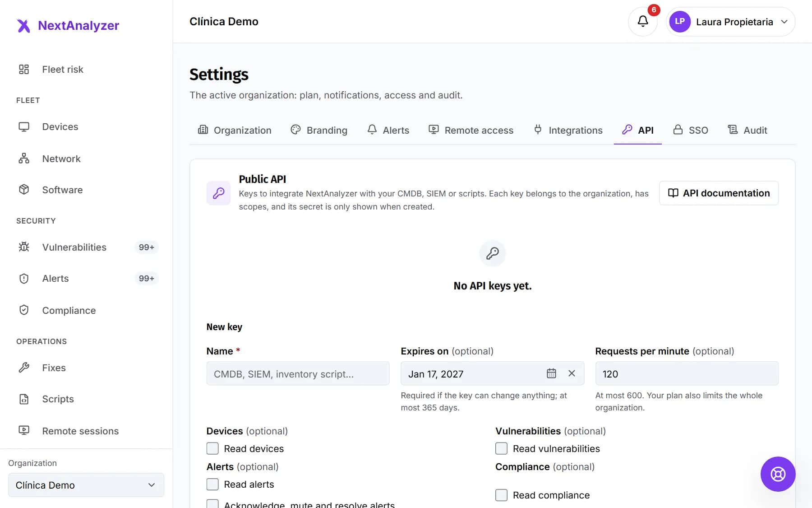Click the sidebar Alerts 99+ badge

pyautogui.click(x=146, y=279)
